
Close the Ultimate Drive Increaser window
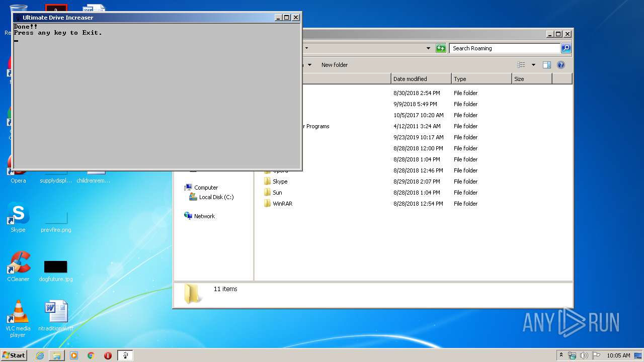point(296,18)
